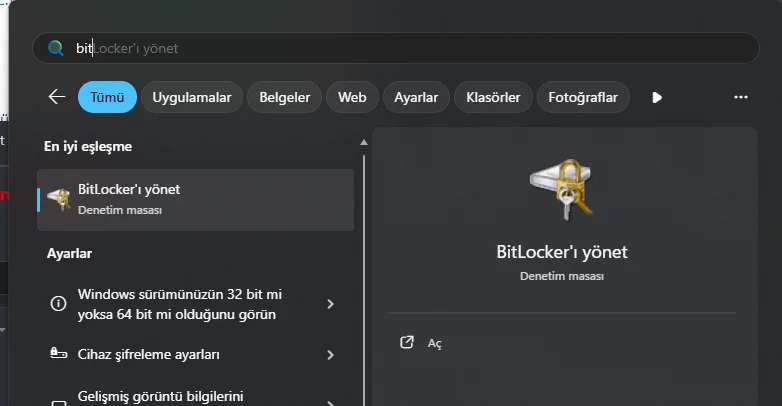Screen dimensions: 782x406
Task: Click the search input field
Action: point(395,48)
